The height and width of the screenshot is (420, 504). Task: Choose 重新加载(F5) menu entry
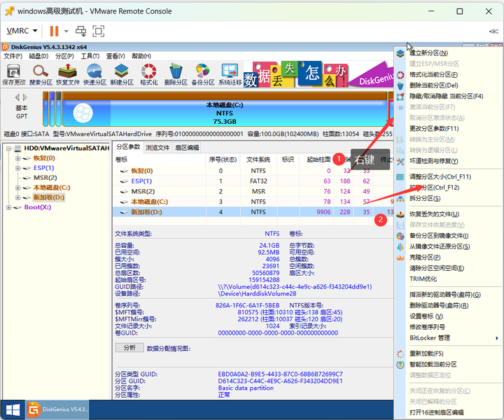[x=448, y=353]
